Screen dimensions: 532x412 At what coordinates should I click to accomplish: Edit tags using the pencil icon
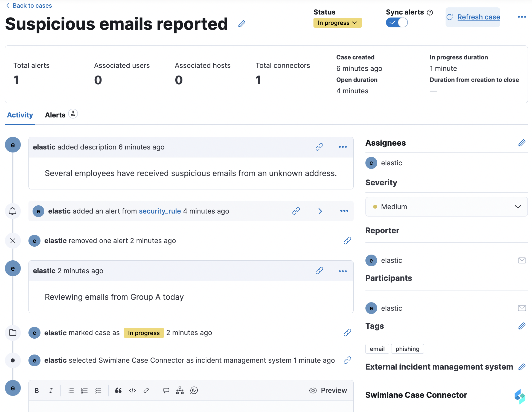coord(522,326)
